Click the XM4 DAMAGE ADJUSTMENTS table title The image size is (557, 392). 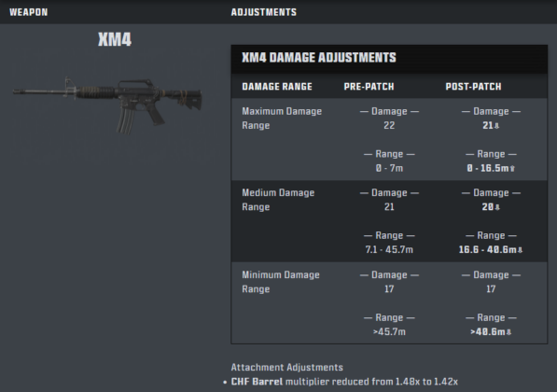319,58
